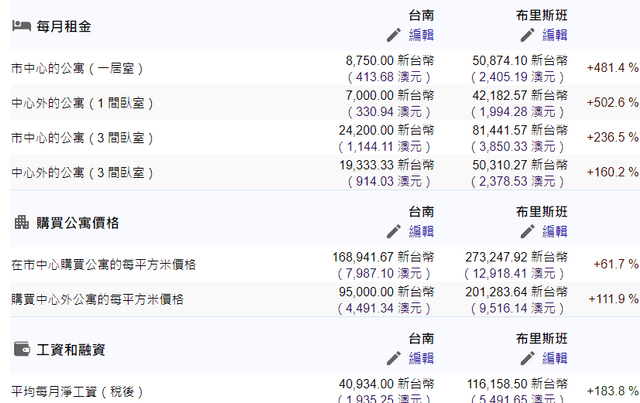The height and width of the screenshot is (403, 640).
Task: Select the 每月租金 section heading
Action: click(64, 27)
